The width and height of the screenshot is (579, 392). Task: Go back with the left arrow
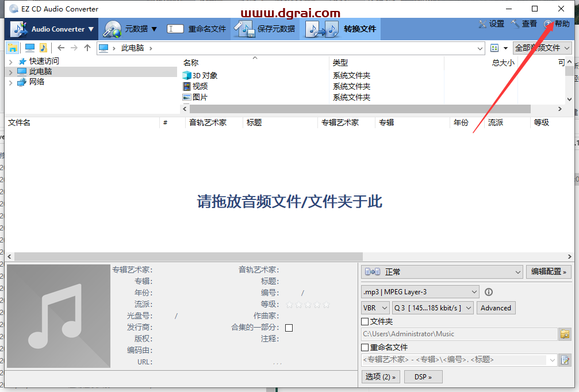point(61,48)
